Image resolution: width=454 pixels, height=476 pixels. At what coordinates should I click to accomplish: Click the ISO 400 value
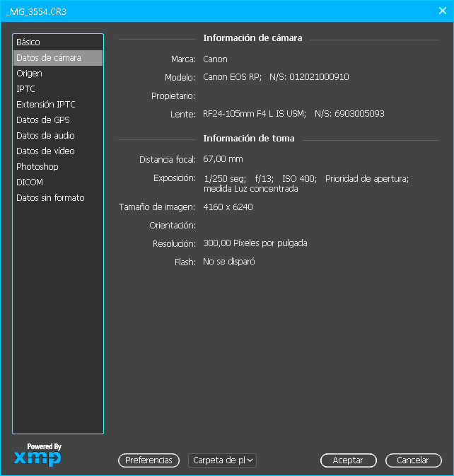coord(299,178)
